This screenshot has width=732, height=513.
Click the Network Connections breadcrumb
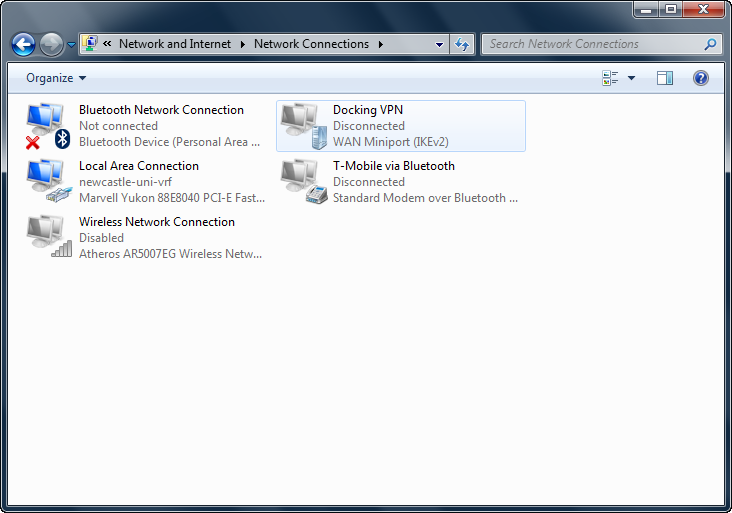[311, 44]
